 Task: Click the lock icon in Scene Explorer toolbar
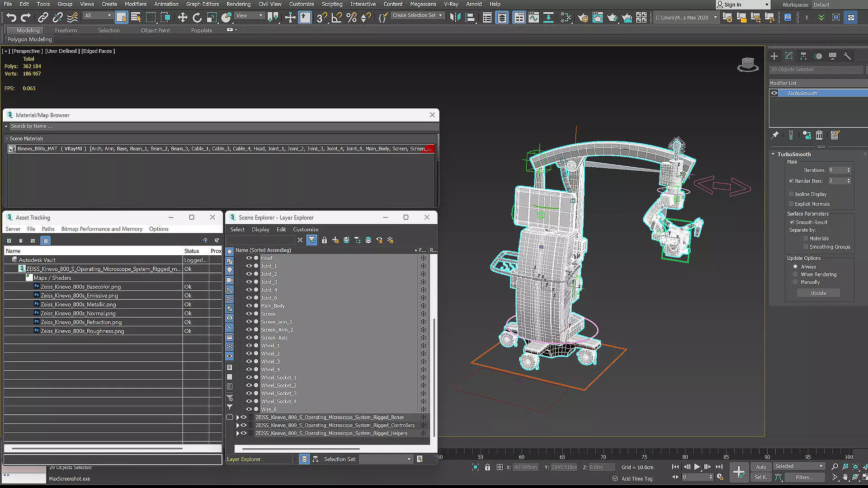(324, 240)
